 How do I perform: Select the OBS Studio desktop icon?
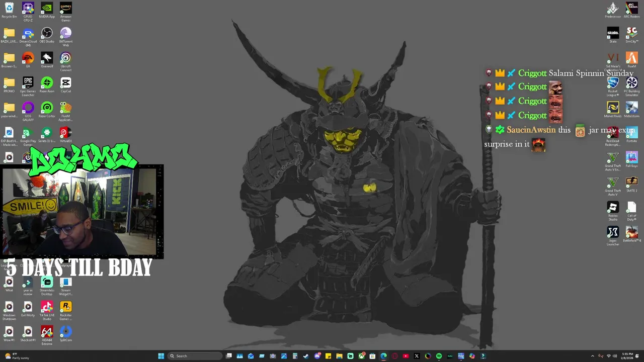[x=47, y=35]
